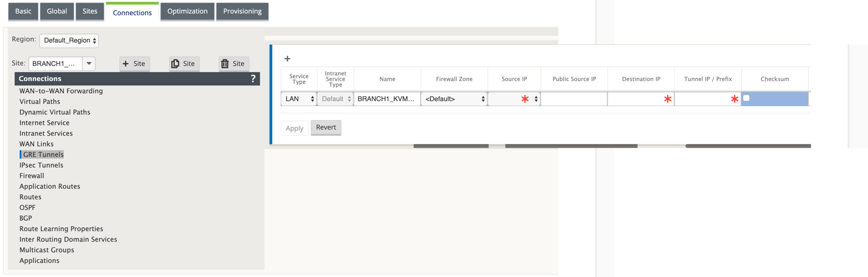The image size is (868, 277).
Task: Select WAN Links in Connections list
Action: click(36, 144)
